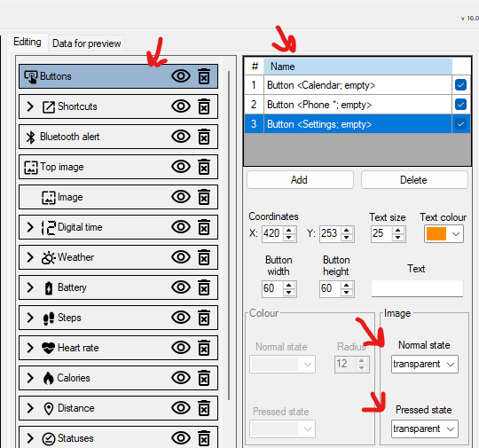Viewport: 479px width, 448px height.
Task: Toggle visibility of Top image
Action: [181, 167]
